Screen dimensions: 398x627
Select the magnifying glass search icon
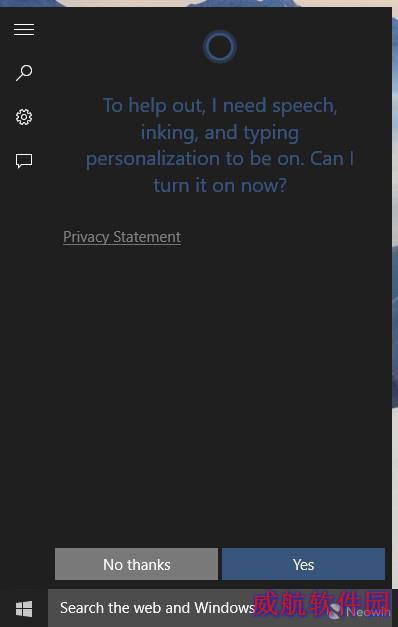pos(24,73)
